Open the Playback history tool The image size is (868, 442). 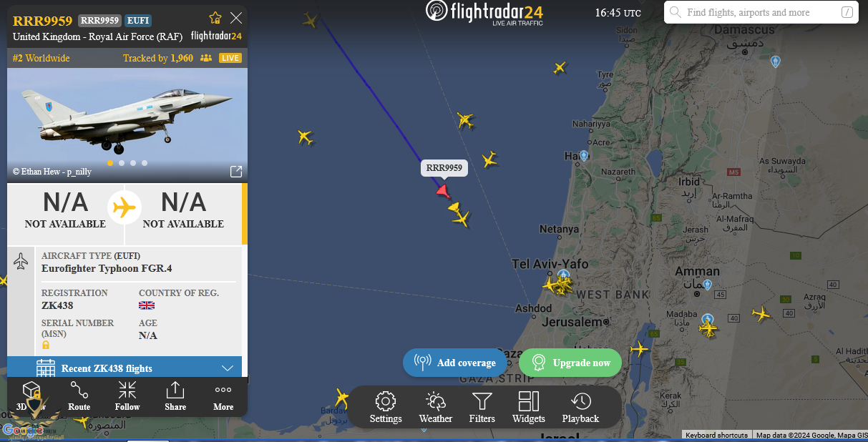(x=580, y=408)
